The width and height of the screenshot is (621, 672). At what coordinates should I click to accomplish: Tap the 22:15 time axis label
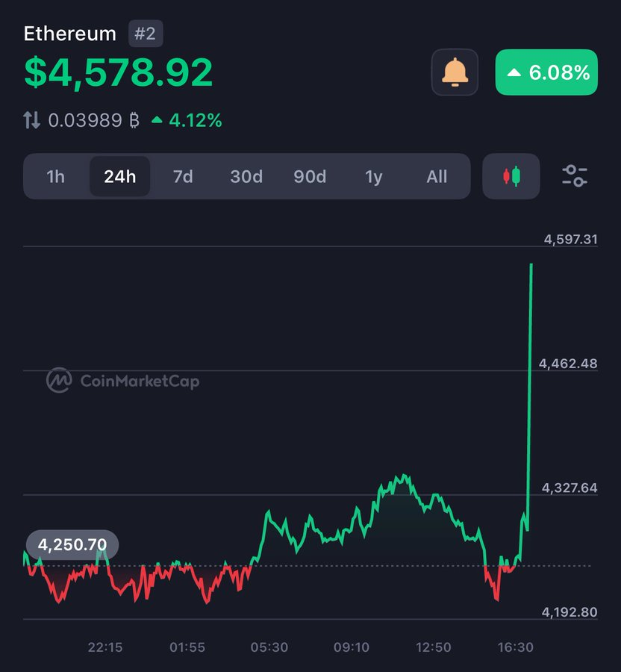click(x=105, y=647)
